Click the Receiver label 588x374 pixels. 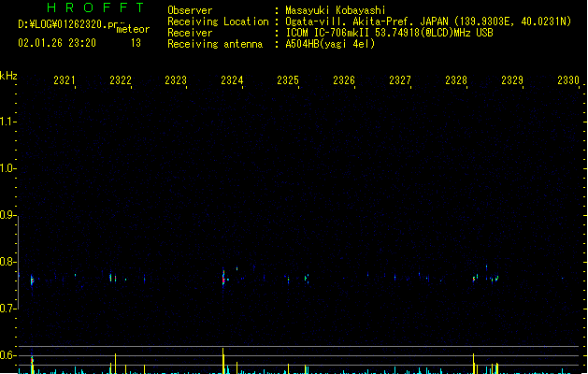(190, 33)
